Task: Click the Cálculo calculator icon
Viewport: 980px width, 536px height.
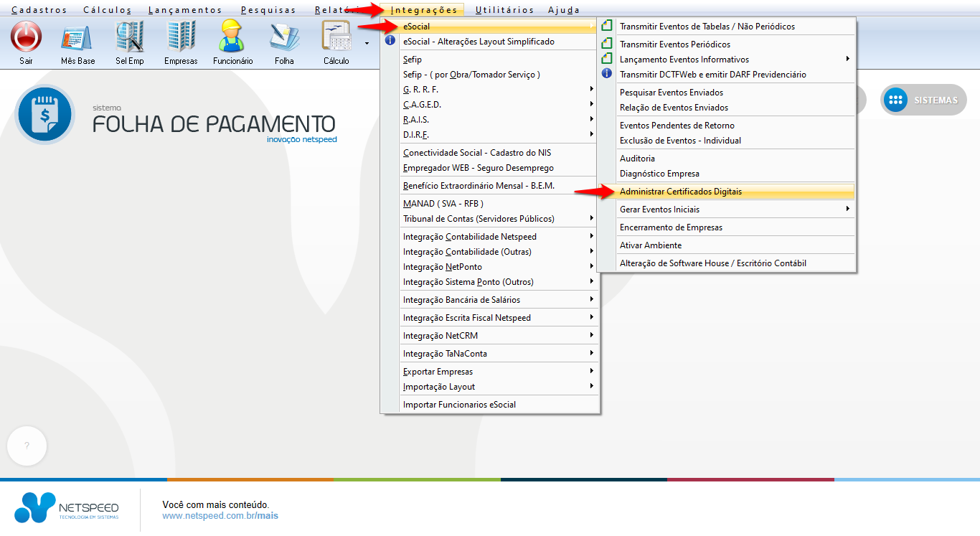Action: click(336, 37)
